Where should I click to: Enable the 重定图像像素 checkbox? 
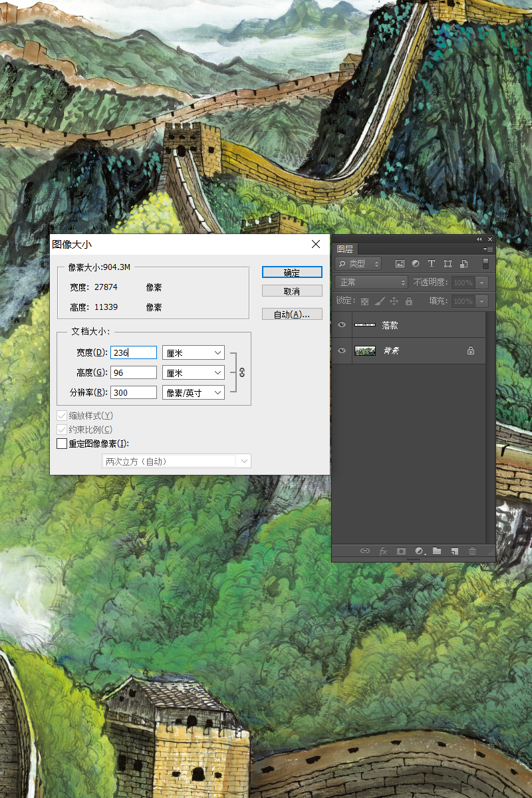pyautogui.click(x=62, y=444)
